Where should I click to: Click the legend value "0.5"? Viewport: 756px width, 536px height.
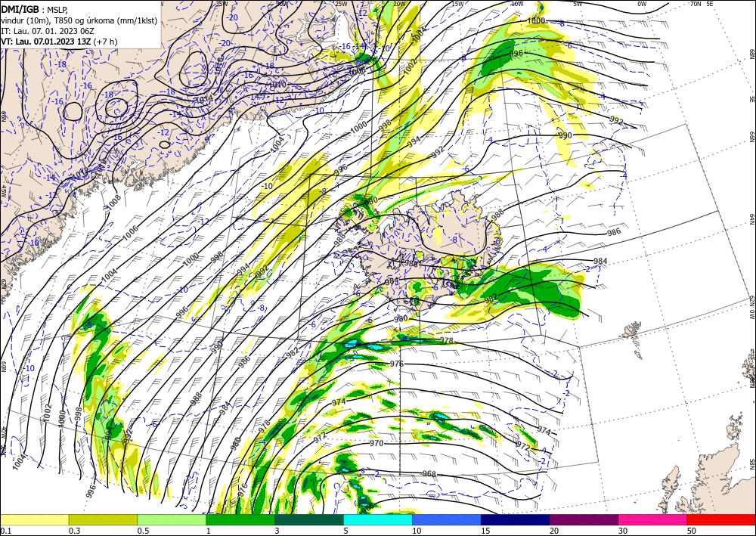pos(142,531)
